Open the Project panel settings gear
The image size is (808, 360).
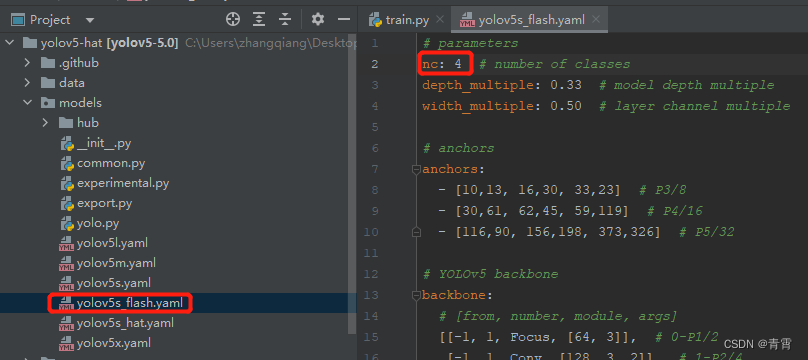(x=318, y=20)
